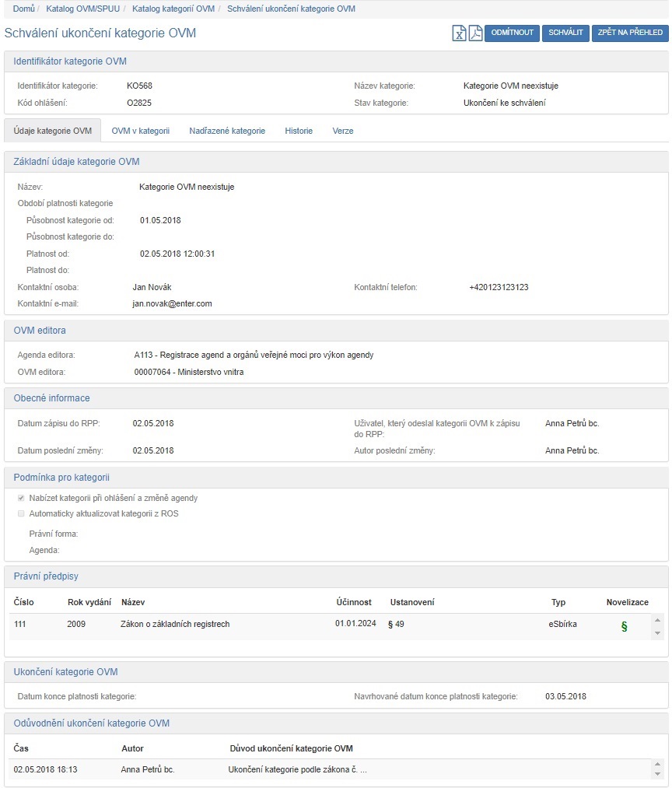This screenshot has height=788, width=672.
Task: Approve with the SCHVÁLIT button
Action: pos(565,33)
